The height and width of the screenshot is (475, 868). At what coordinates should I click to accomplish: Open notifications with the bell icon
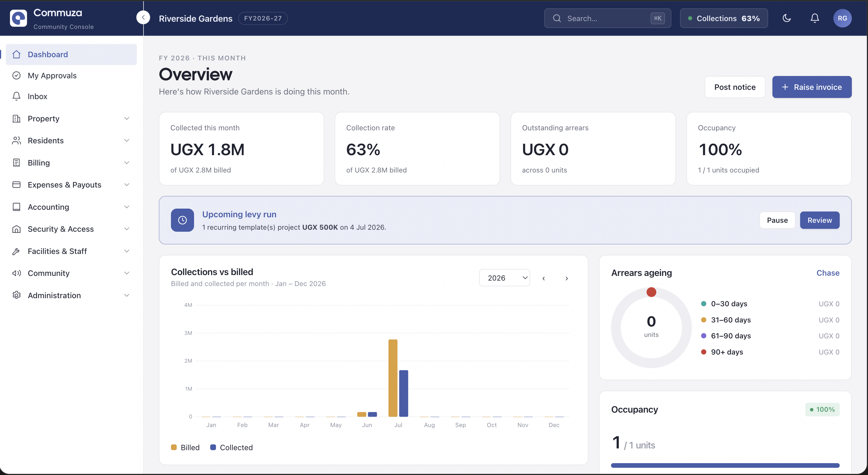click(x=814, y=18)
